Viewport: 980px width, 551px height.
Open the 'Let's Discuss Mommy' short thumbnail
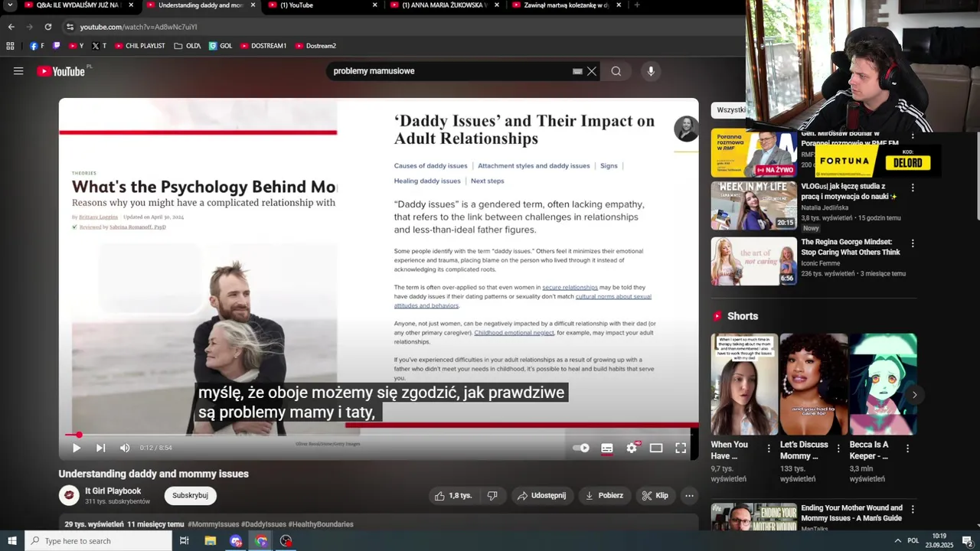[x=813, y=384]
